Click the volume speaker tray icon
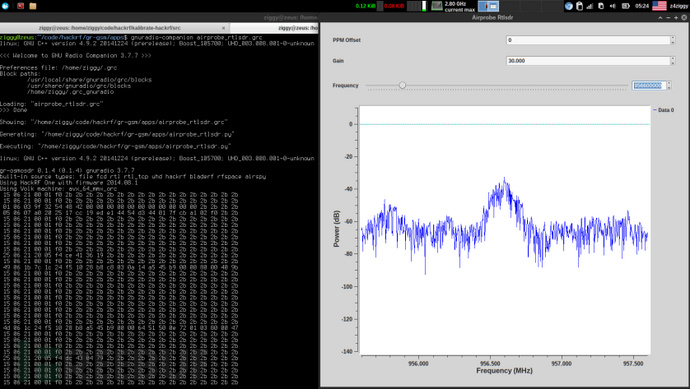The height and width of the screenshot is (389, 690). point(613,6)
